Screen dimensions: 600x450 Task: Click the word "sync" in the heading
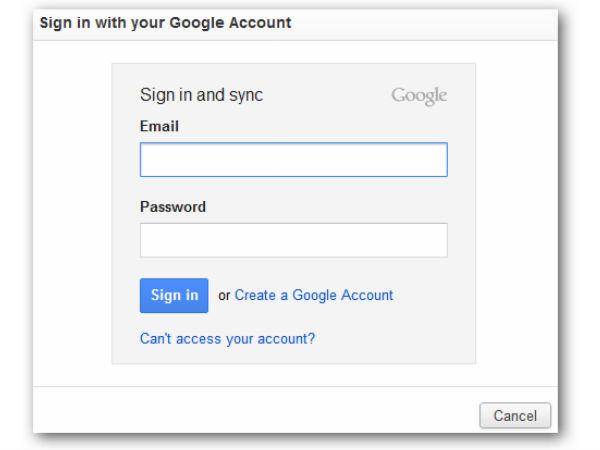(x=246, y=96)
